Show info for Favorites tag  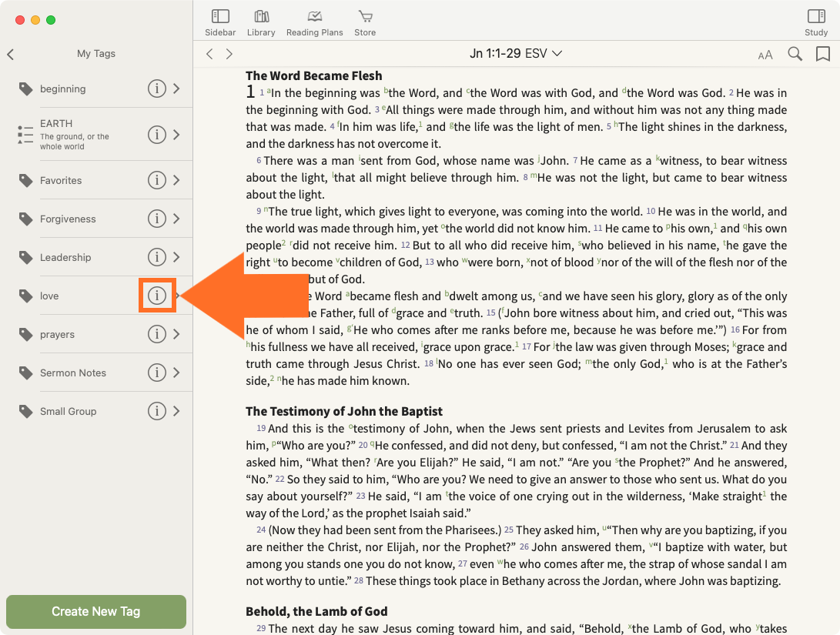click(x=157, y=180)
